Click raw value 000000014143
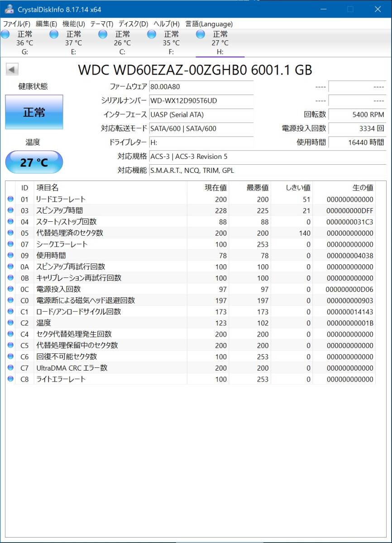392x543 pixels. (349, 312)
